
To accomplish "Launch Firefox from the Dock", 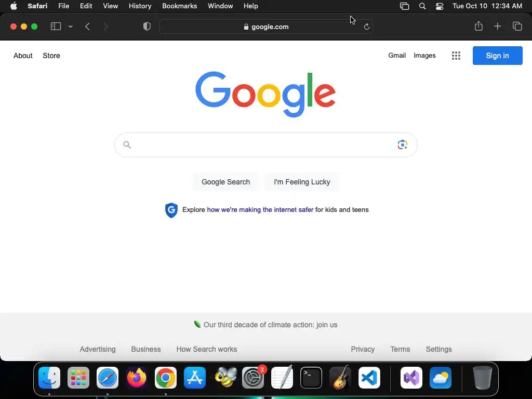I will [137, 378].
